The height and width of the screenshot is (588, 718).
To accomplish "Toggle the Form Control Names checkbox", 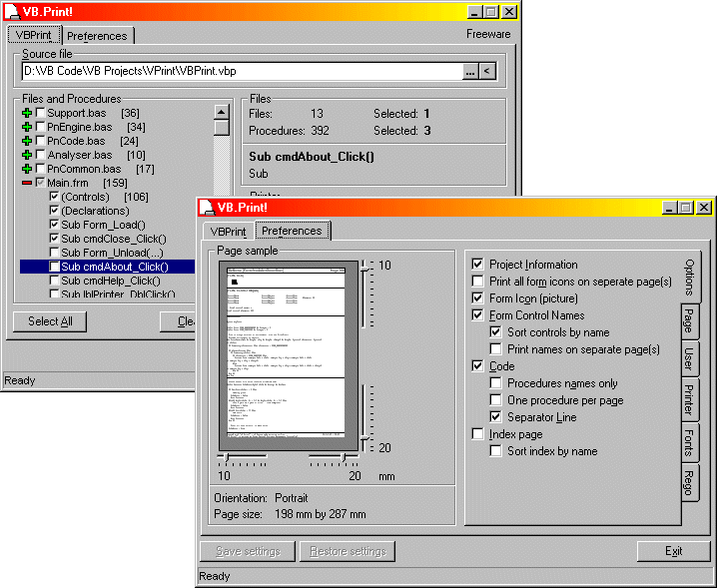I will pyautogui.click(x=477, y=315).
